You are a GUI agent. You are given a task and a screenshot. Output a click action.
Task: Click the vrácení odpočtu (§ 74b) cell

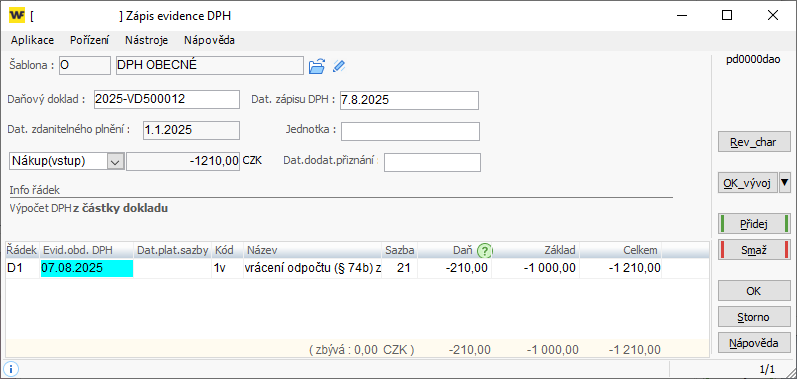point(313,268)
